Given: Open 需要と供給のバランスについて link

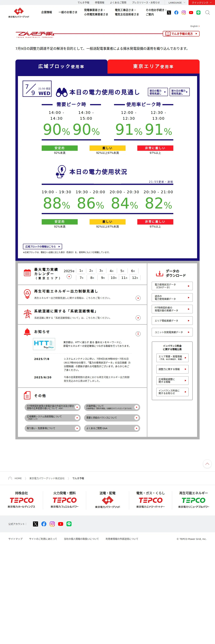Looking at the screenshot, I should pyautogui.click(x=112, y=418).
